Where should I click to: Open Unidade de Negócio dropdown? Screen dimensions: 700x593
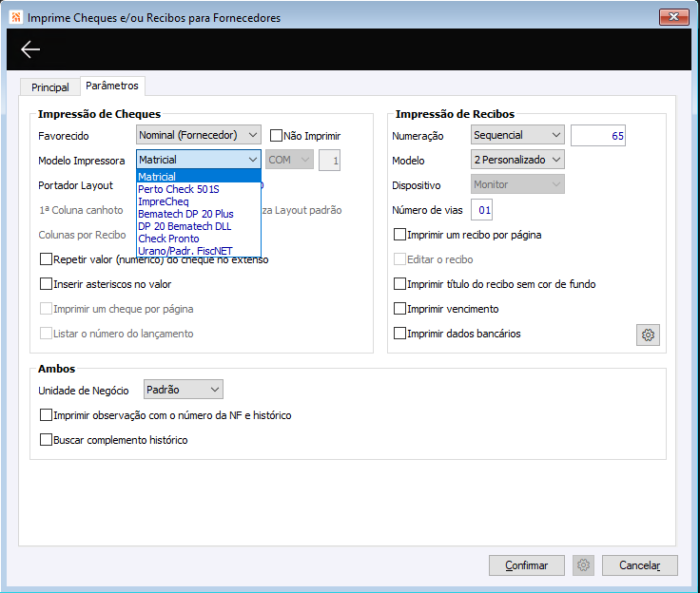pyautogui.click(x=183, y=390)
